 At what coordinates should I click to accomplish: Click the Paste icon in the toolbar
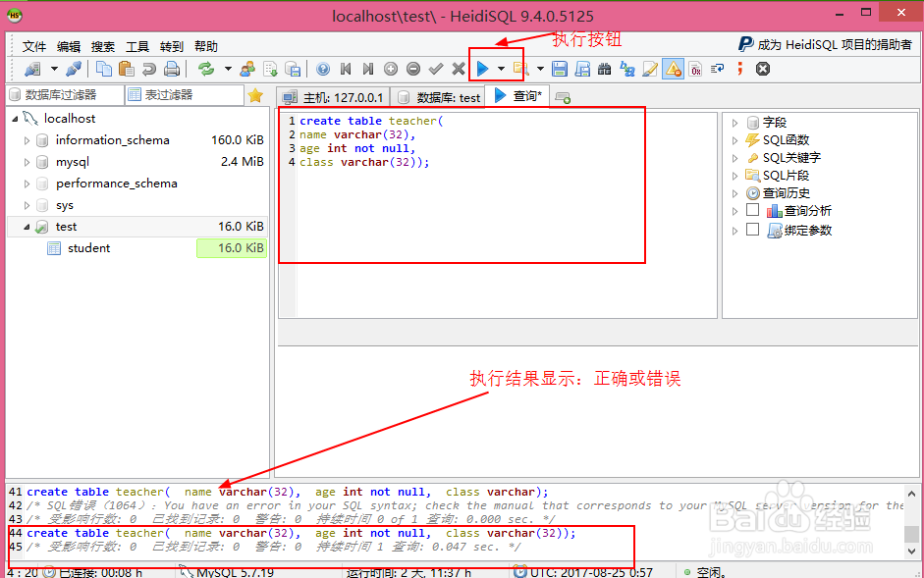point(129,69)
